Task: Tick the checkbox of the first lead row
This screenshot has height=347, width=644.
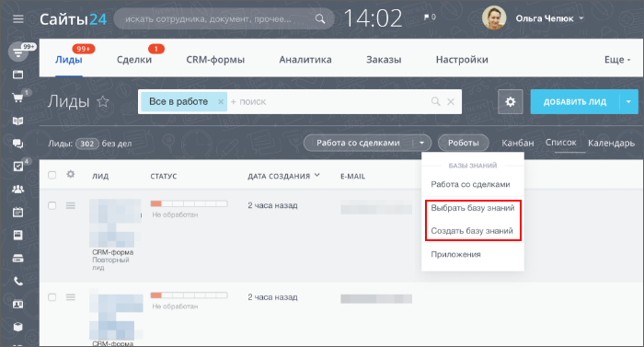Action: click(x=52, y=205)
